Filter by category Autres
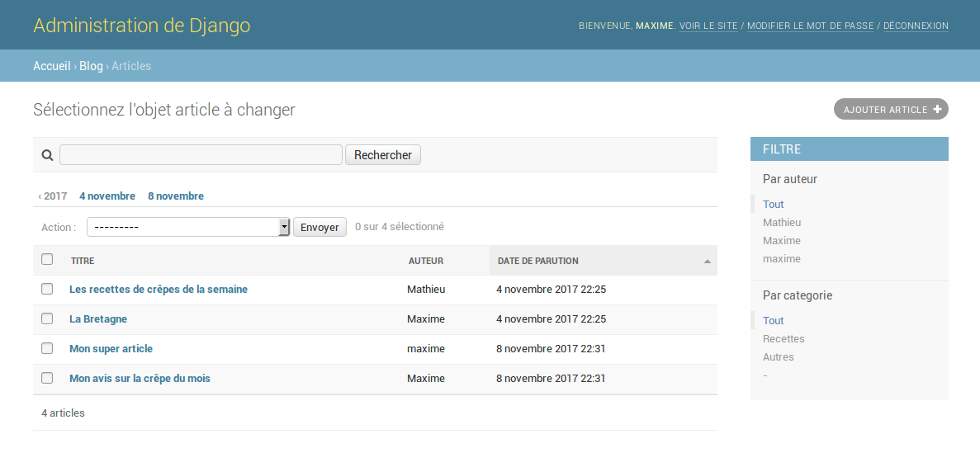Screen dimensions: 980x467 tap(778, 357)
